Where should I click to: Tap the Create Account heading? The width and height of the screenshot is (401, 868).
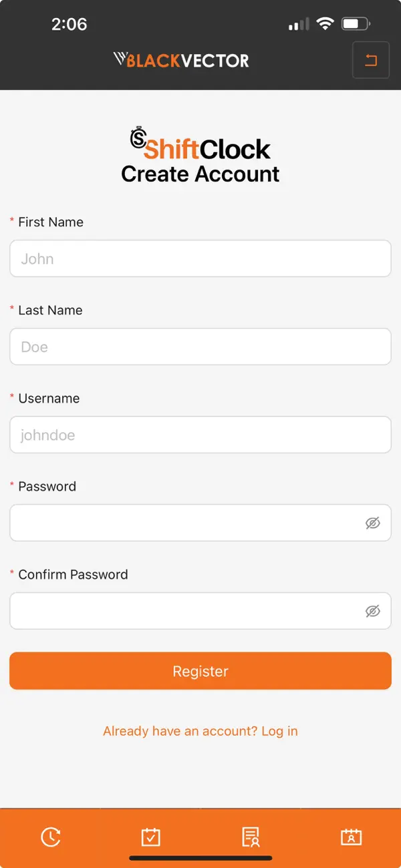200,174
